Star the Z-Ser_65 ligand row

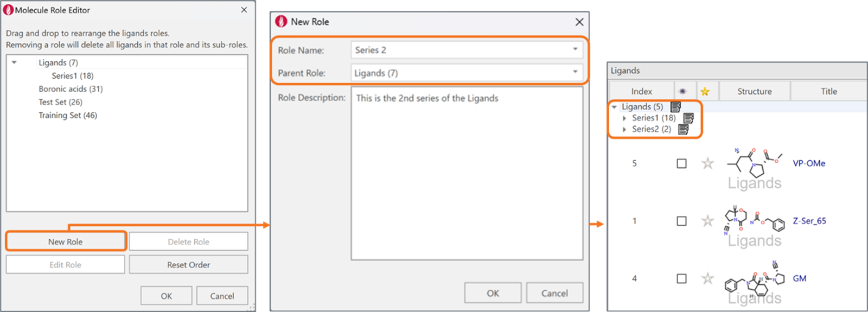pos(707,221)
